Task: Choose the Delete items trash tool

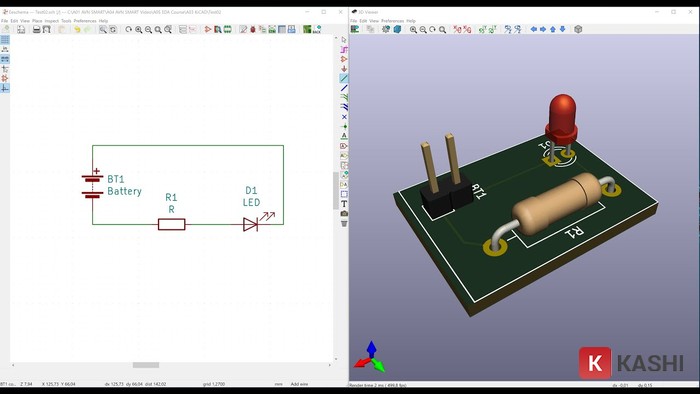Action: 344,223
